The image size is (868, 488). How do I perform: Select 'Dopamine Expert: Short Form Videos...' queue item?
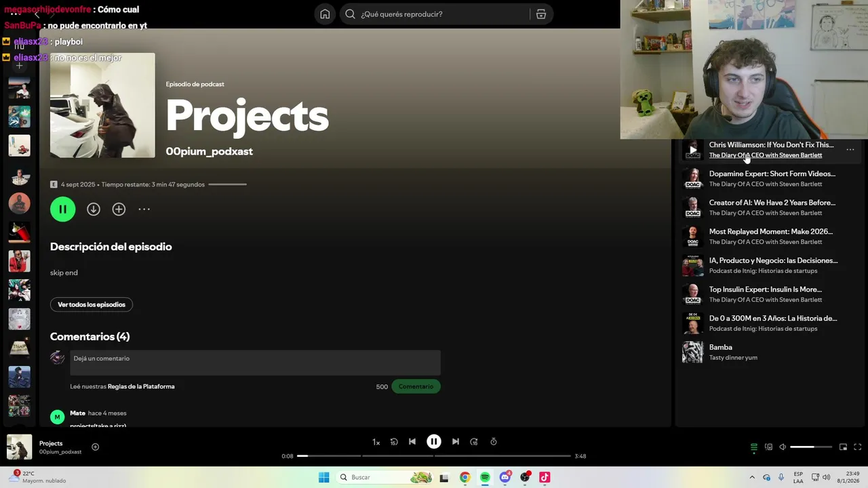click(771, 178)
